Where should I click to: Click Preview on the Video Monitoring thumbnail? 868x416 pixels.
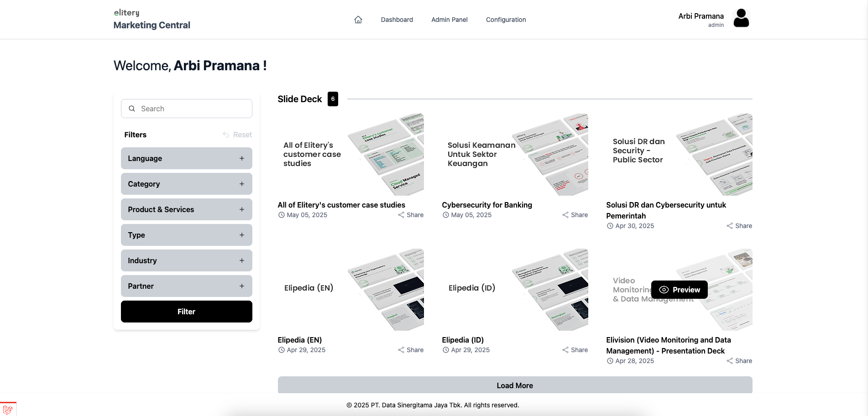680,290
